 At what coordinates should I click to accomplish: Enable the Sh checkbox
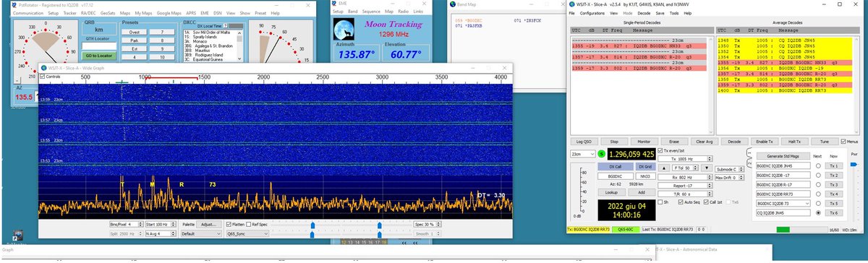coord(660,202)
